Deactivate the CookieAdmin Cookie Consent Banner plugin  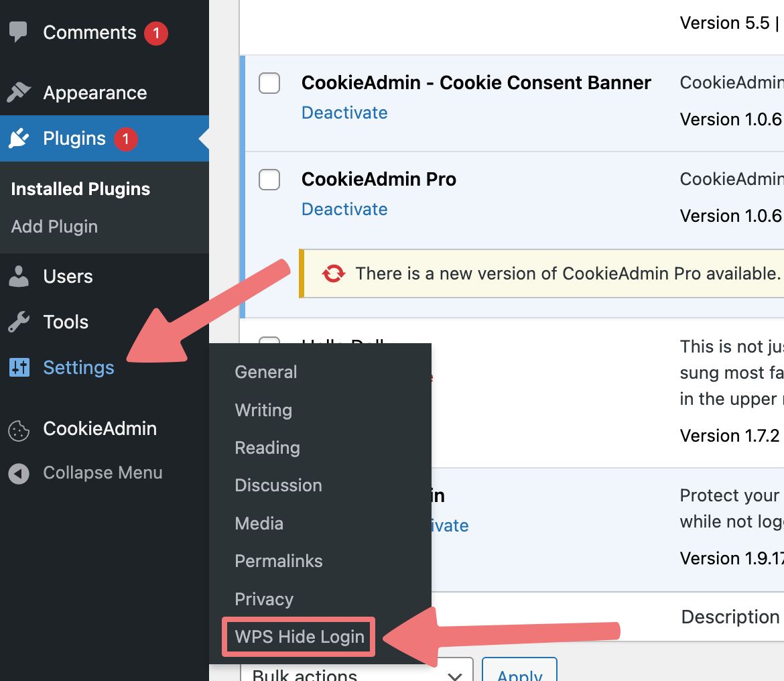click(344, 113)
